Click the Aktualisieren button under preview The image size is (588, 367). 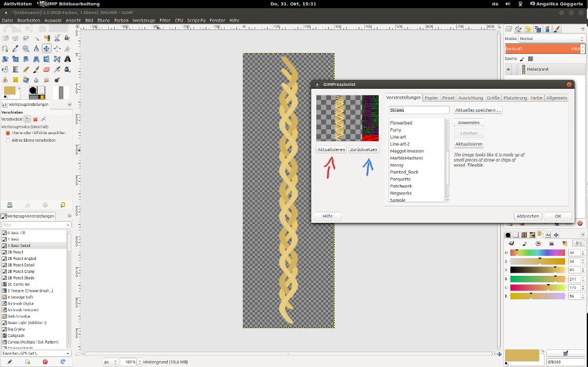pyautogui.click(x=331, y=149)
